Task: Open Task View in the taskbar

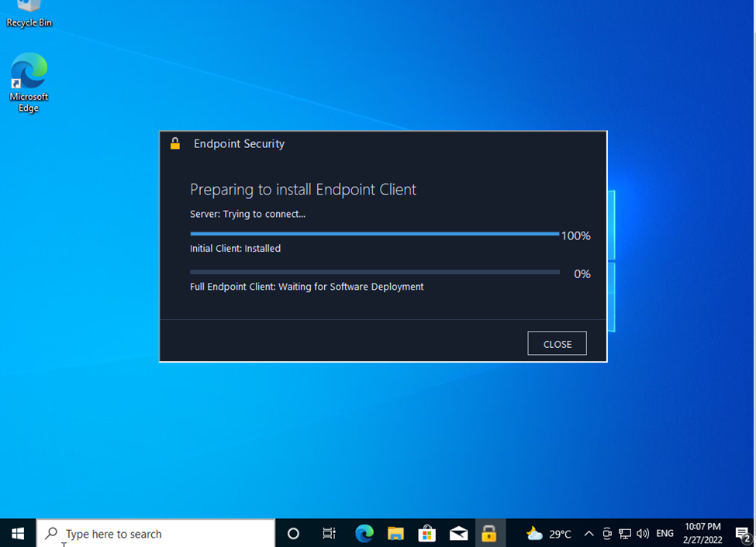Action: coord(329,534)
